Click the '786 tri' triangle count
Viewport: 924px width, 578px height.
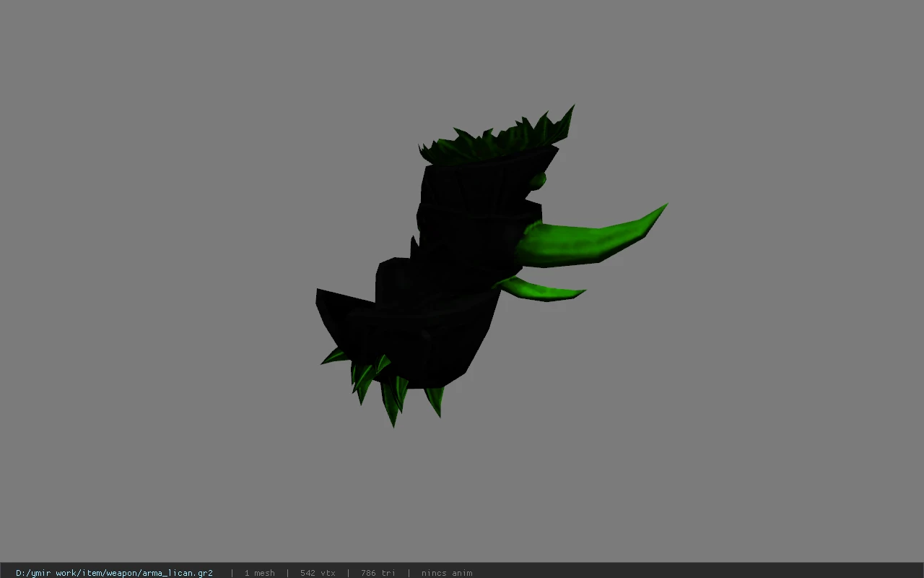378,573
